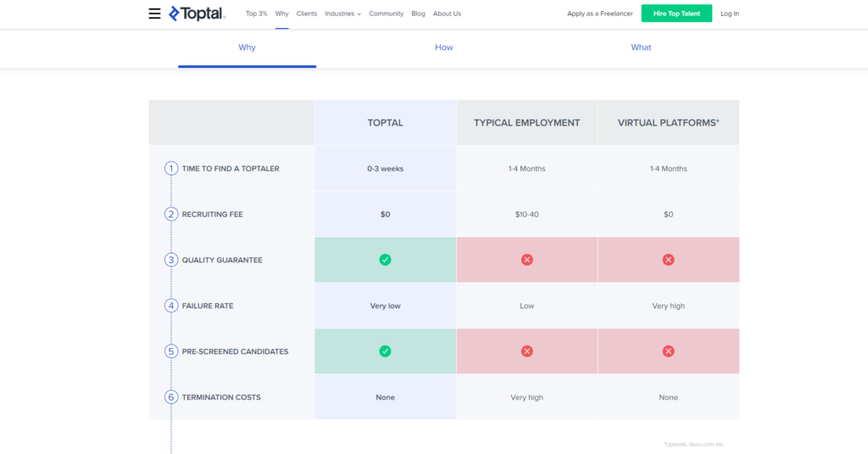The height and width of the screenshot is (454, 868).
Task: Click the PRE-SCREENED CANDIDATES label
Action: click(235, 352)
